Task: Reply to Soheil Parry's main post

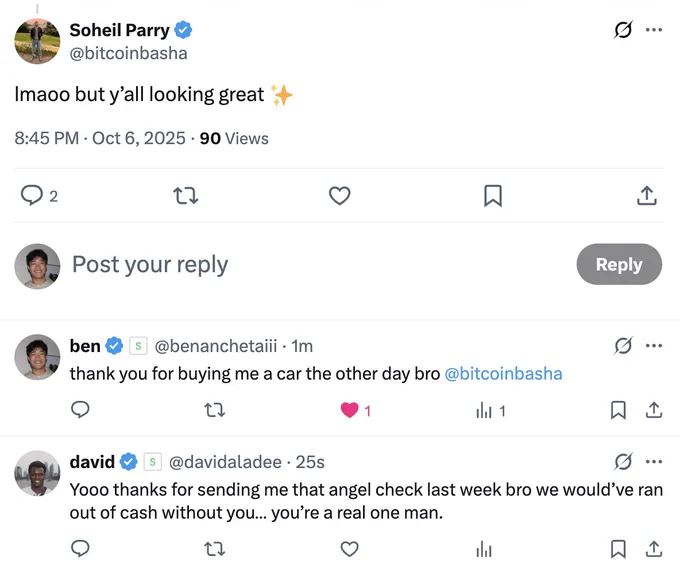Action: pyautogui.click(x=32, y=196)
